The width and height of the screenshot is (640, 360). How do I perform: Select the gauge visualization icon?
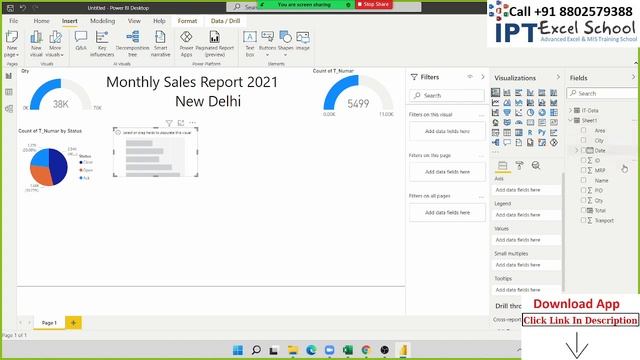[x=518, y=122]
